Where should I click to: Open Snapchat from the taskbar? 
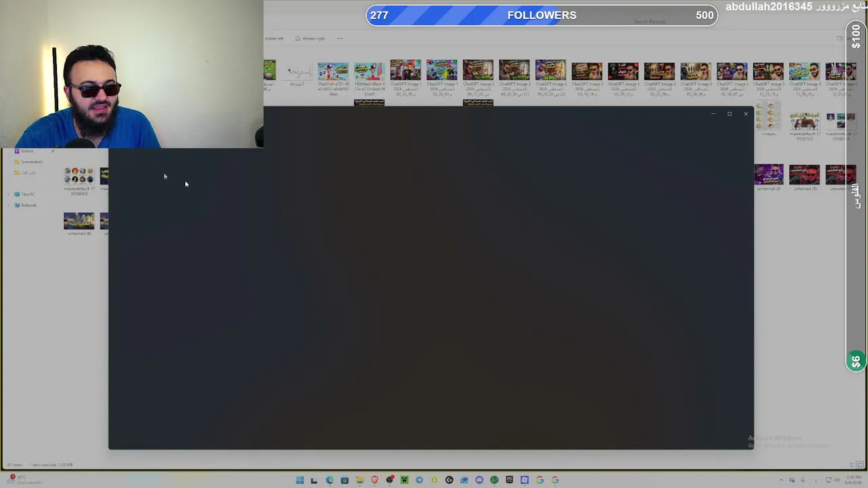tap(434, 480)
